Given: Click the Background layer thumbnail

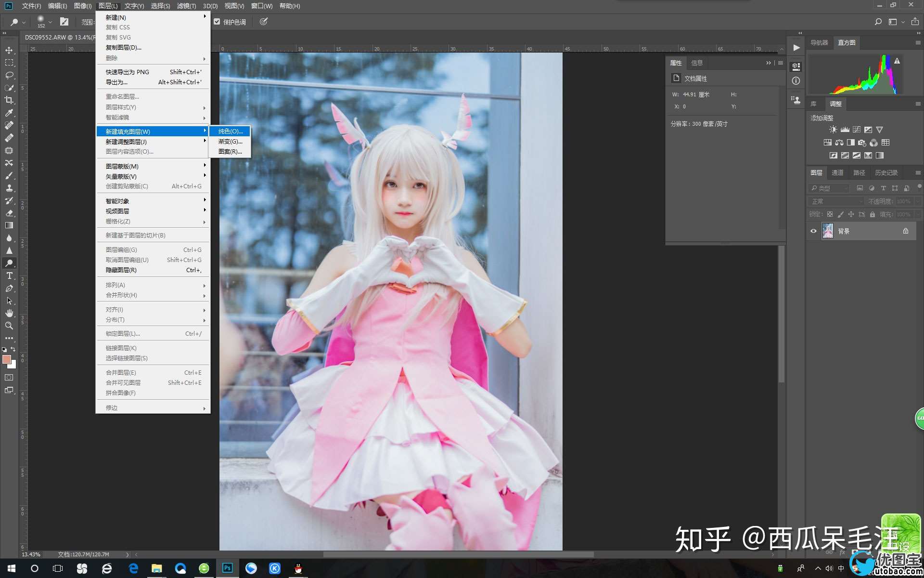Looking at the screenshot, I should (x=828, y=231).
